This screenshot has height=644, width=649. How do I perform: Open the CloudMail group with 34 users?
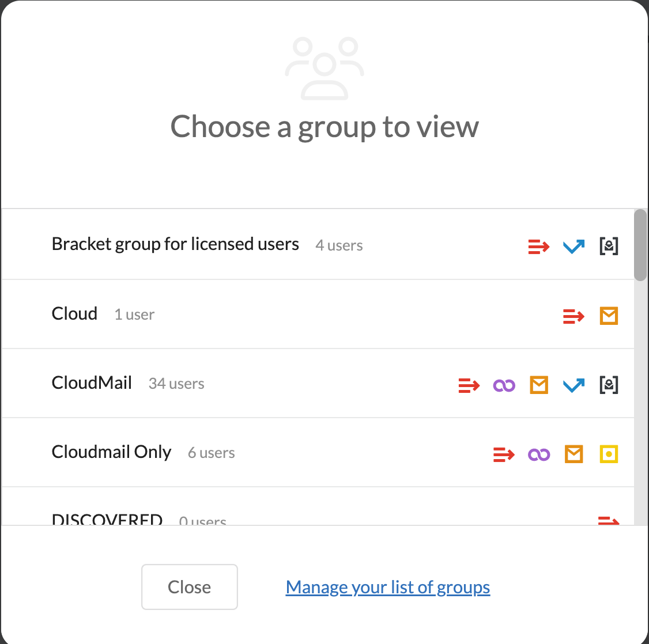tap(92, 383)
